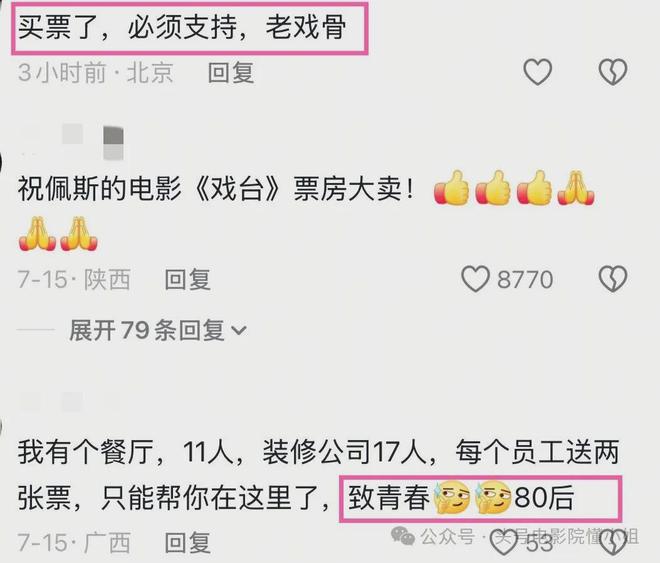Dislike the 广西 restaurant comment
This screenshot has width=660, height=563.
point(613,543)
